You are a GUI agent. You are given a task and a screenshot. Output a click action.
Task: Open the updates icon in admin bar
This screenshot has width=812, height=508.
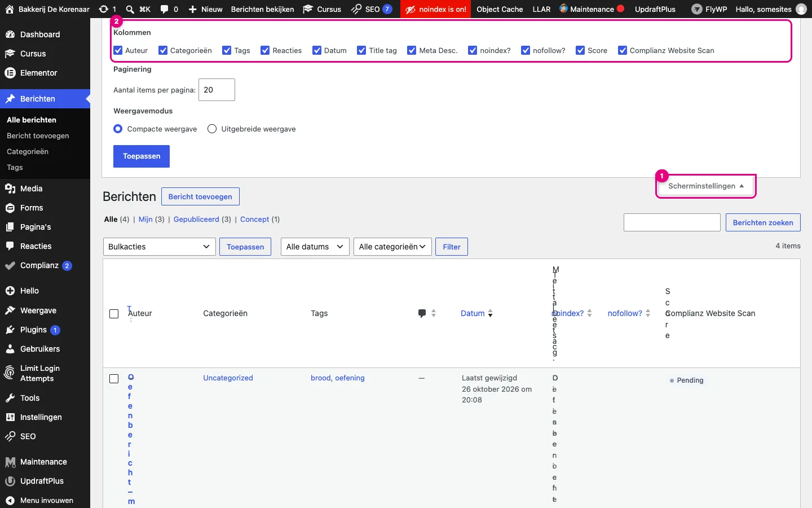click(x=107, y=9)
